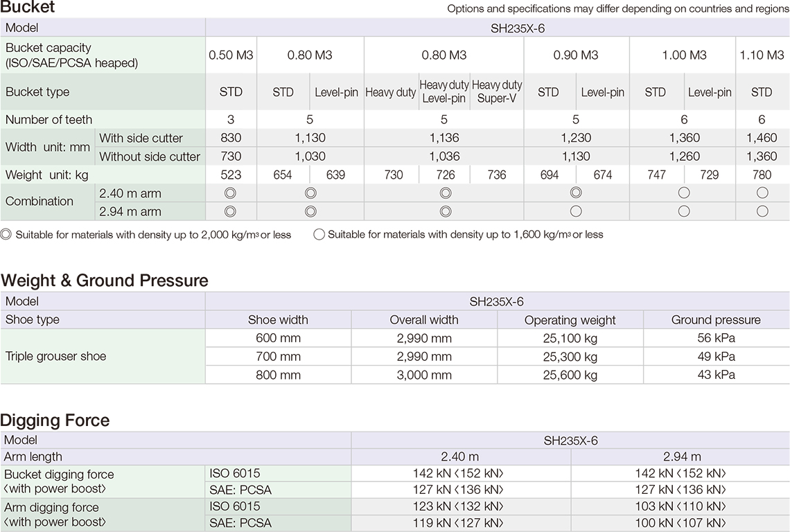Viewport: 790px width, 532px height.
Task: Select the 56 kPa ground pressure value
Action: click(716, 339)
